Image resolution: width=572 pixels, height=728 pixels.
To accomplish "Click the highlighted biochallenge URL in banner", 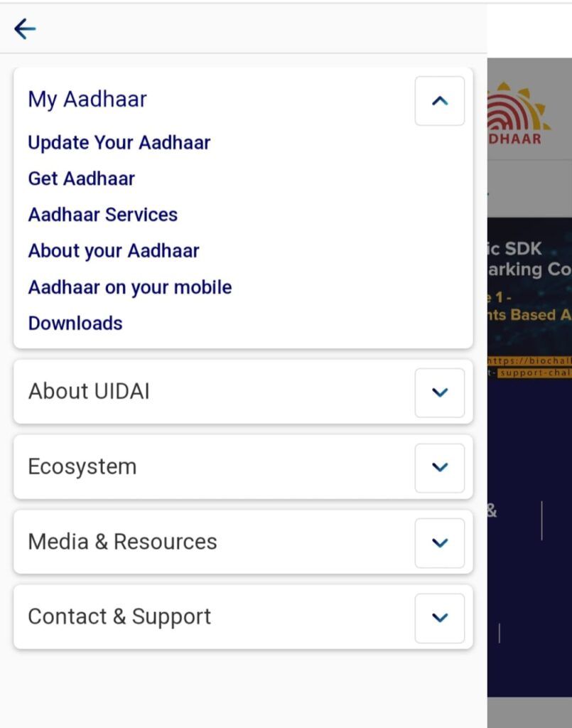I will (529, 367).
